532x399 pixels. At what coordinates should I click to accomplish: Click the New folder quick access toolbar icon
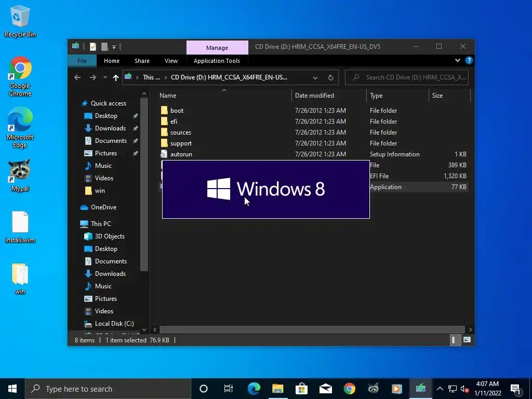tap(104, 46)
